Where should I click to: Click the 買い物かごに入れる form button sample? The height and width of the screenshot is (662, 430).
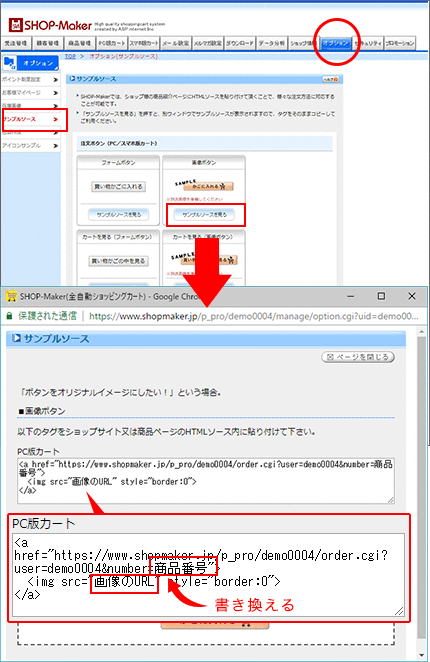tap(119, 187)
